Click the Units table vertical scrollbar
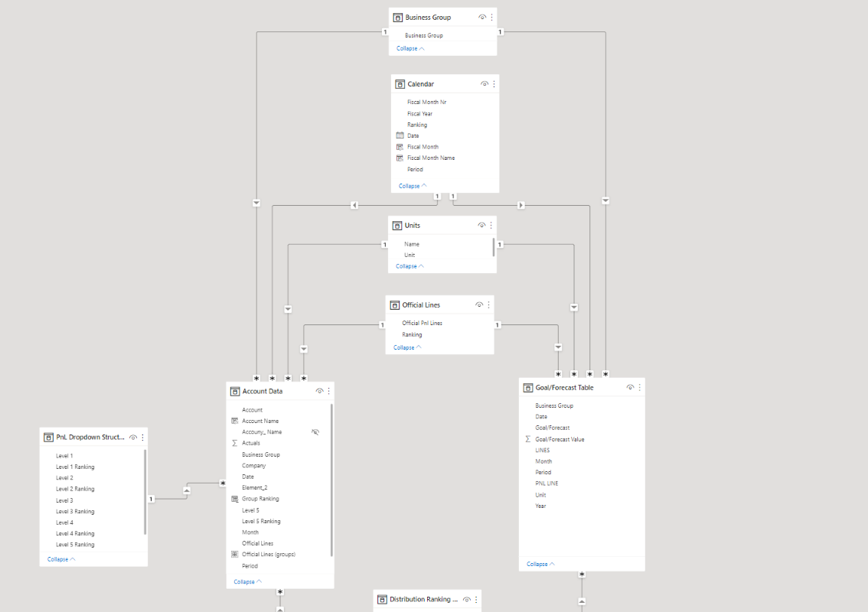This screenshot has height=612, width=868. coord(493,247)
